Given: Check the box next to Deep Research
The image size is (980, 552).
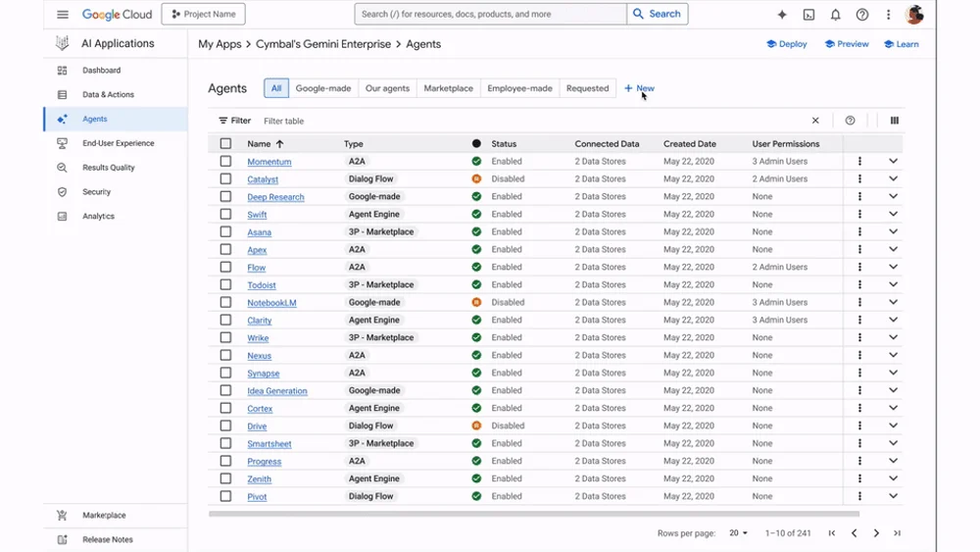Looking at the screenshot, I should (x=225, y=196).
